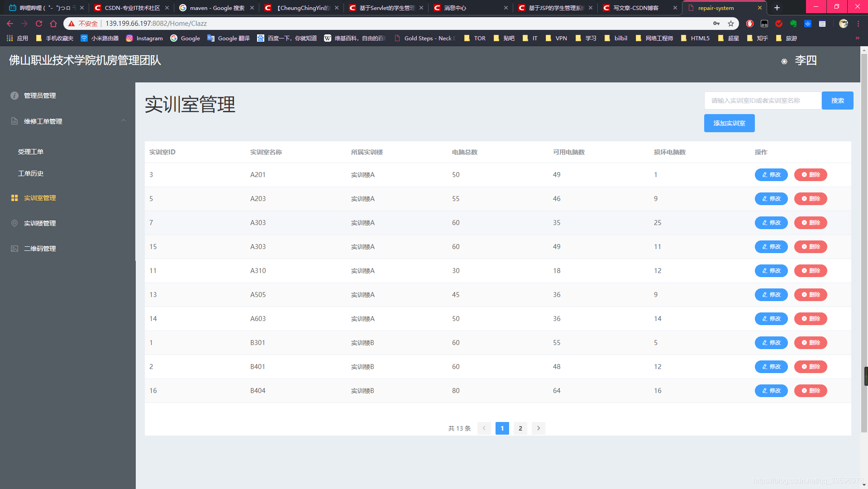Click the 李四 username

click(806, 61)
